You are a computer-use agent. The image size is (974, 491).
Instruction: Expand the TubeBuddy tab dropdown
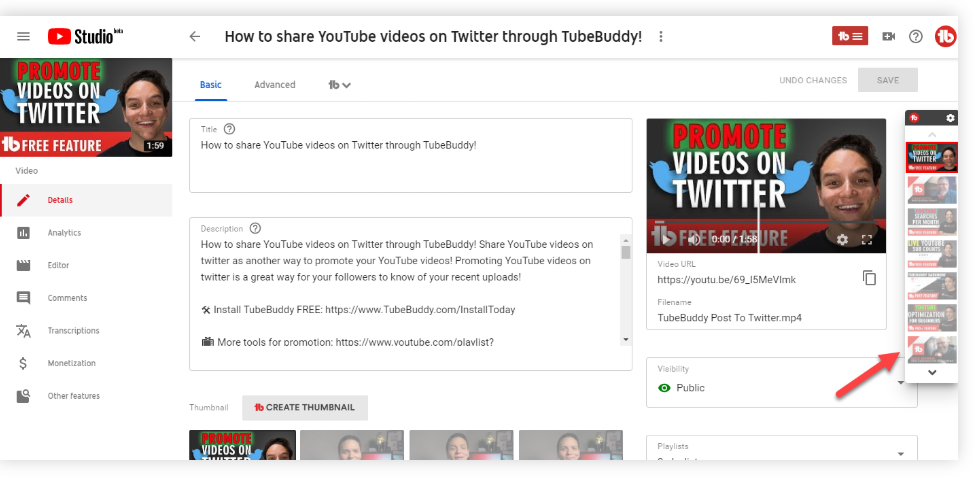coord(340,85)
